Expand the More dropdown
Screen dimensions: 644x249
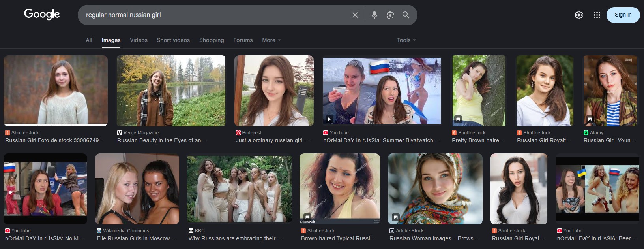pyautogui.click(x=271, y=40)
